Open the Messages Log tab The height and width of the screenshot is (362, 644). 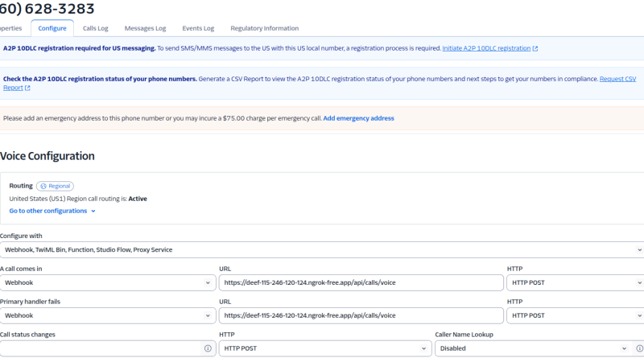(145, 28)
